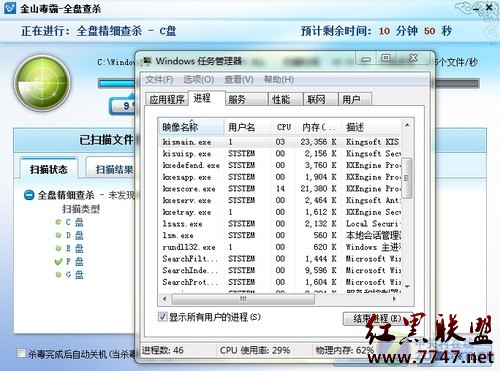Open the 文件(F) menu
The height and width of the screenshot is (371, 500).
(x=159, y=80)
